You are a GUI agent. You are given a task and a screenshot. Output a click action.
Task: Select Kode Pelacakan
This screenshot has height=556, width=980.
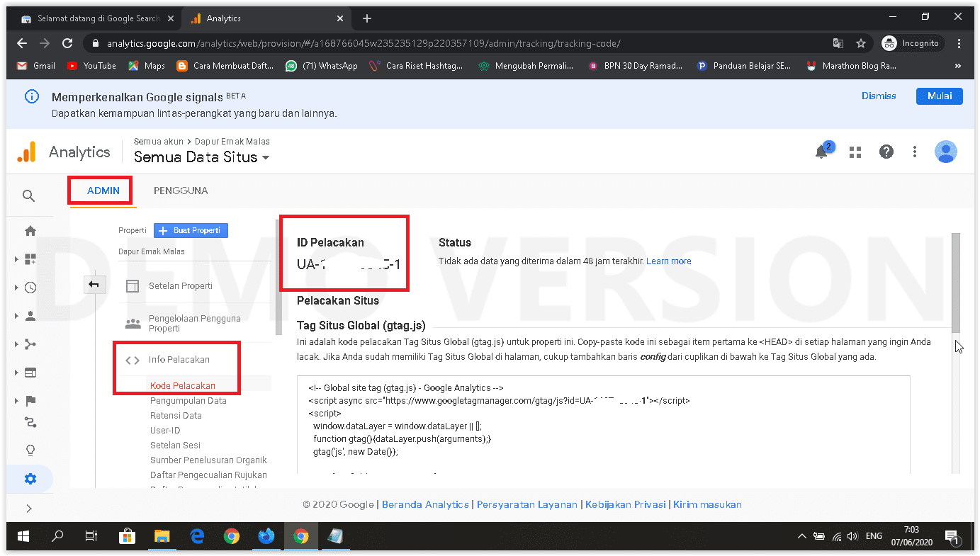[x=183, y=386]
